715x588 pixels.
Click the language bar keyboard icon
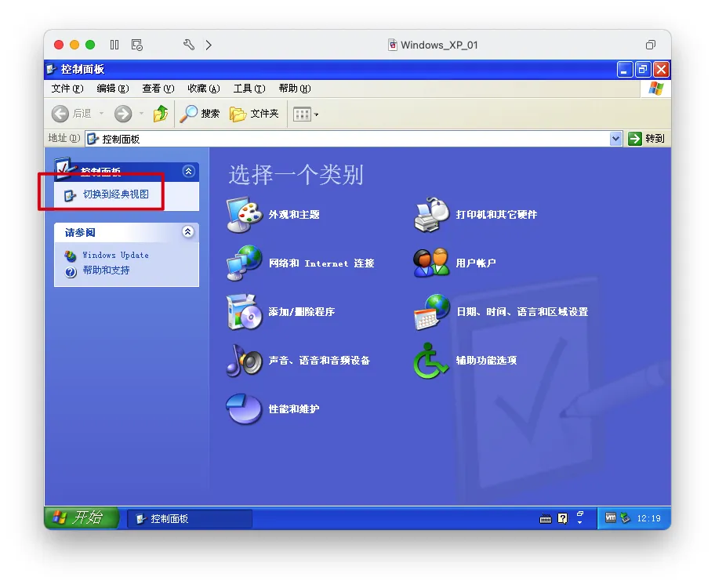pyautogui.click(x=546, y=519)
